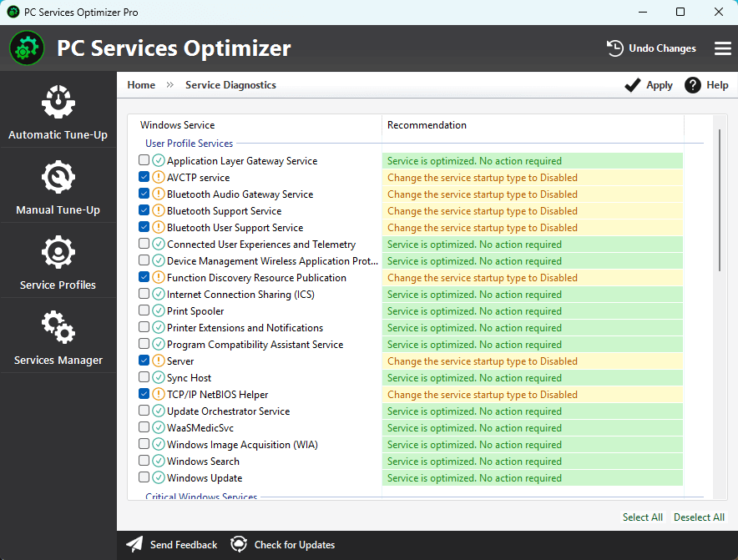Go to Home in the breadcrumb
The image size is (738, 560).
(x=141, y=85)
